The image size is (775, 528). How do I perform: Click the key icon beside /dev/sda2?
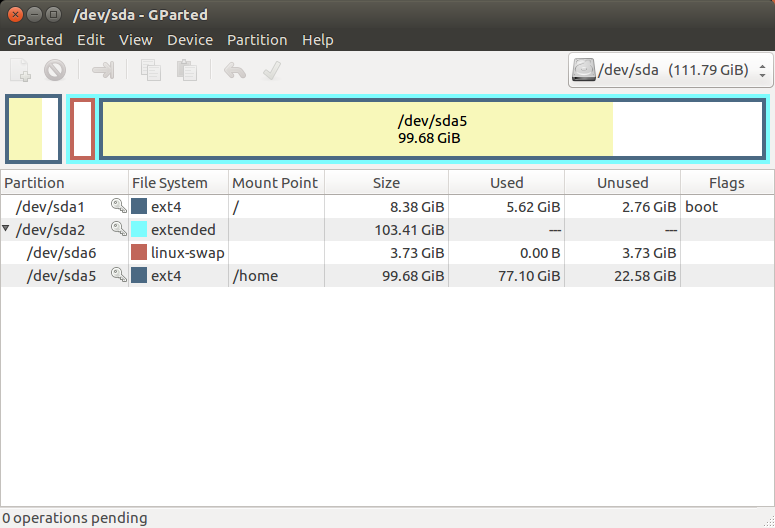click(119, 229)
